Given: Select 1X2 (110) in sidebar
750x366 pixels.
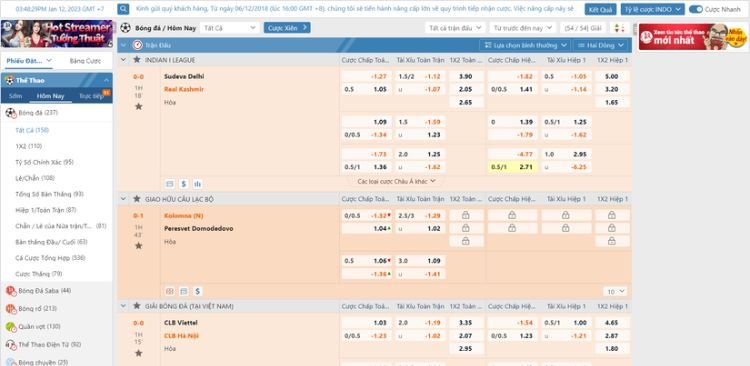Looking at the screenshot, I should coord(28,146).
